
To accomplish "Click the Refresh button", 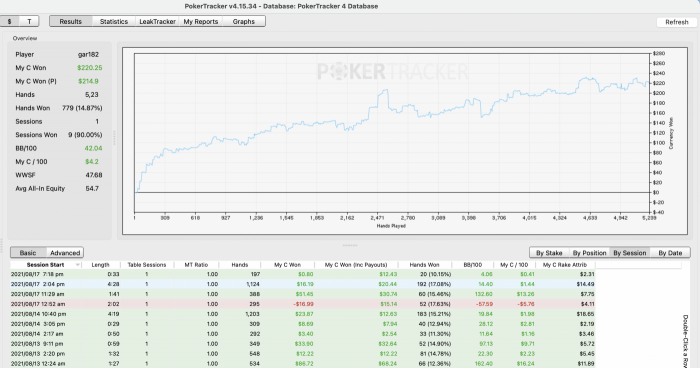I will point(677,22).
